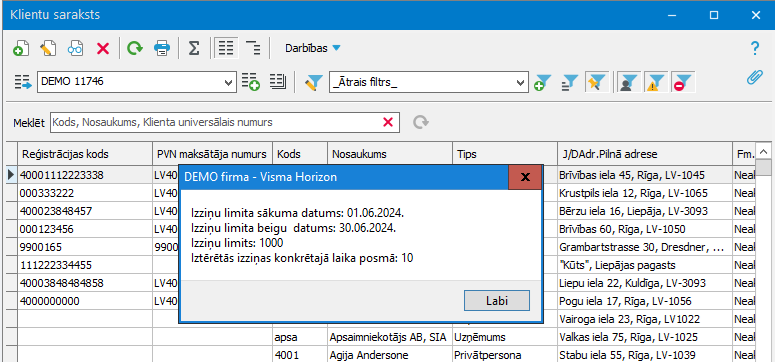Select the address Bērzu iela 16, Liepāja

pos(645,211)
